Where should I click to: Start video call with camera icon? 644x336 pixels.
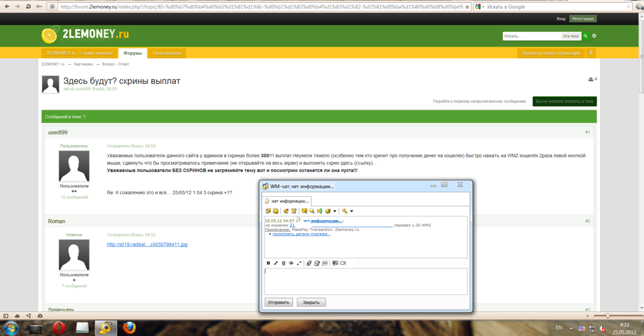click(x=343, y=263)
